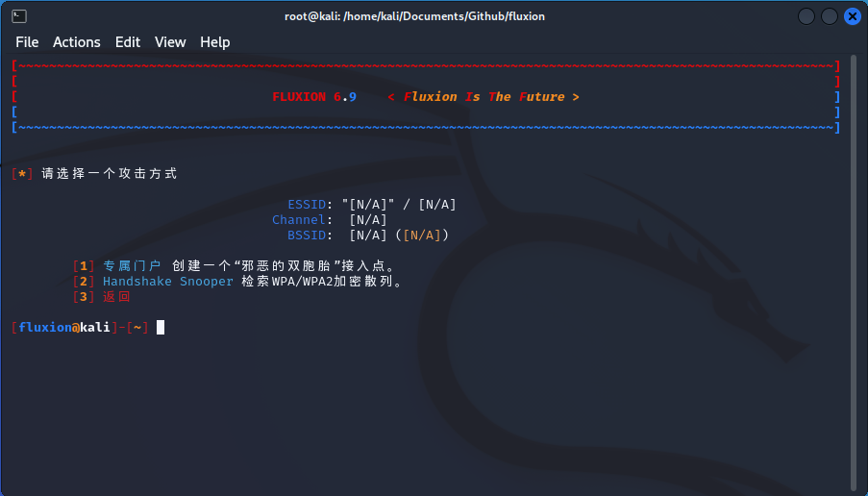The width and height of the screenshot is (868, 496).
Task: Minimize the terminal window
Action: pos(806,16)
